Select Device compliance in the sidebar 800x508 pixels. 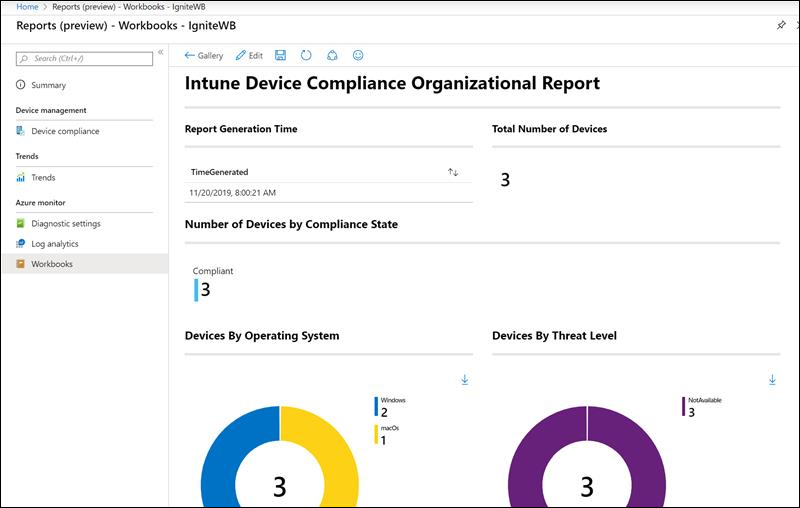point(65,131)
